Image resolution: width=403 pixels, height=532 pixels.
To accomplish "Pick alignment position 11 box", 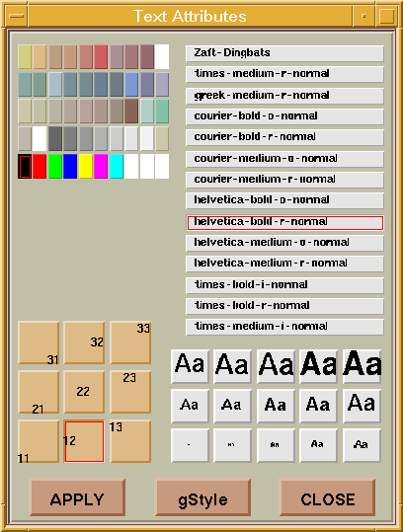I will pyautogui.click(x=39, y=441).
